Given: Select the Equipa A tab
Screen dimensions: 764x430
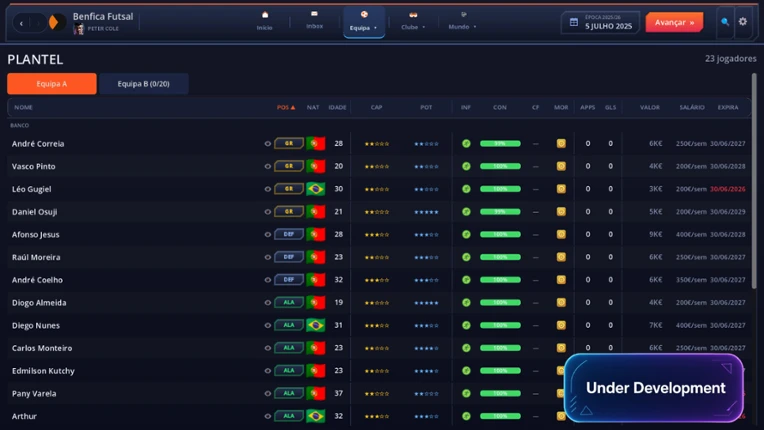Looking at the screenshot, I should 52,84.
